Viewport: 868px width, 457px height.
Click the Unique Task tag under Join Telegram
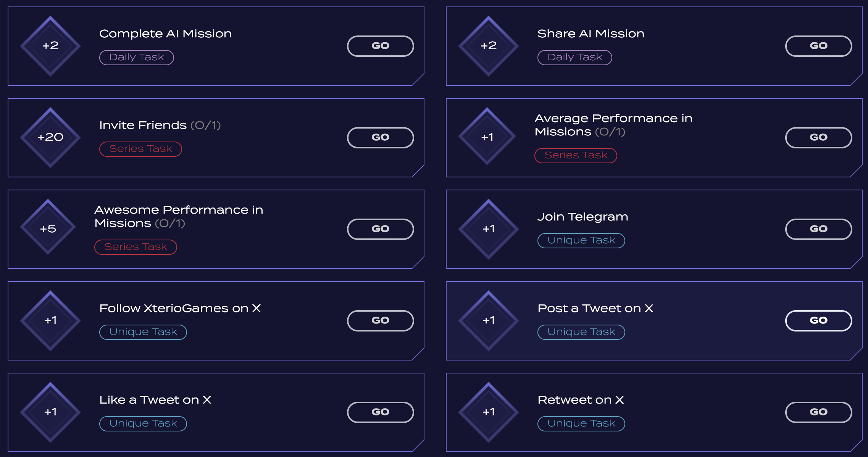tap(581, 241)
